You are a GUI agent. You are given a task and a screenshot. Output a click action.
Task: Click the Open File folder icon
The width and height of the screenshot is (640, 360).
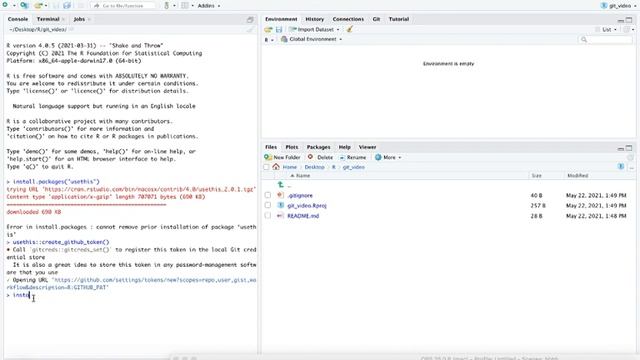click(38, 6)
